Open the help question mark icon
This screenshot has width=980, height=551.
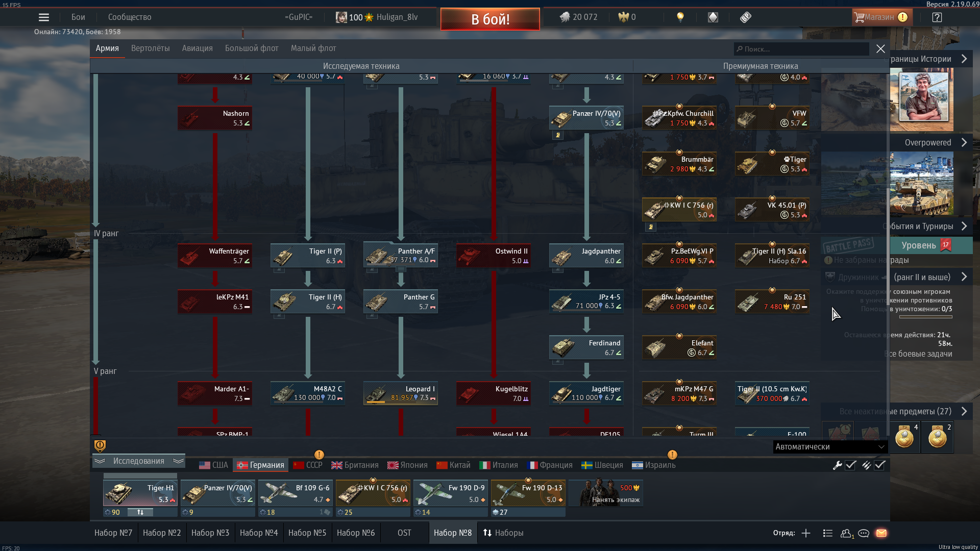[937, 17]
